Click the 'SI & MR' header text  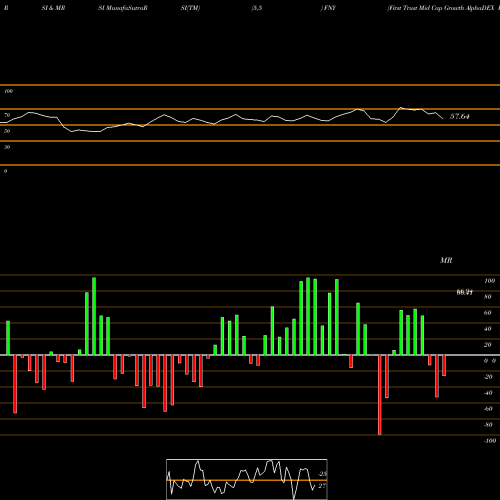pyautogui.click(x=53, y=8)
